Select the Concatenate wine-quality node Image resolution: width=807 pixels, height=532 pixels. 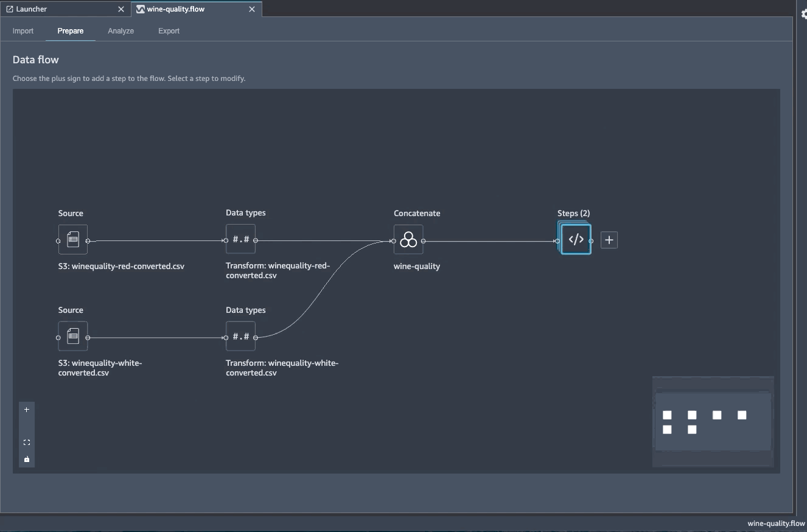(408, 240)
